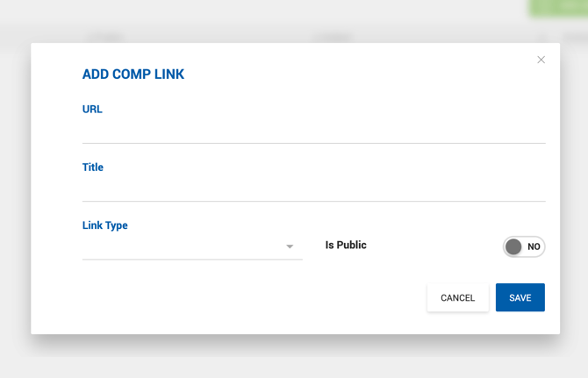Click the underline beneath the URL field

(x=314, y=143)
